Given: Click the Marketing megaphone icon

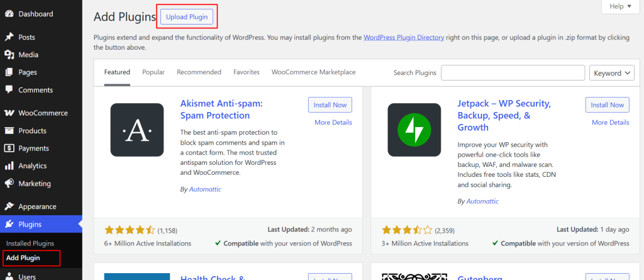Looking at the screenshot, I should 9,183.
